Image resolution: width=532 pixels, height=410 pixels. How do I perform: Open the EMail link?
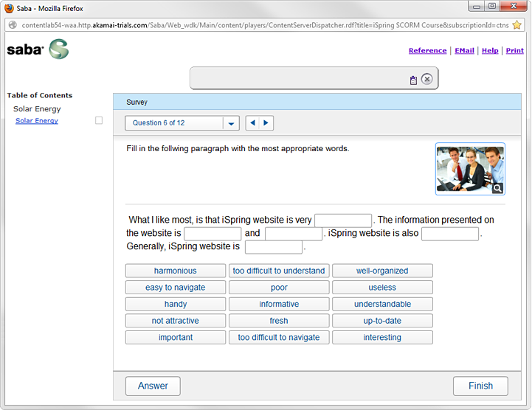click(x=464, y=51)
